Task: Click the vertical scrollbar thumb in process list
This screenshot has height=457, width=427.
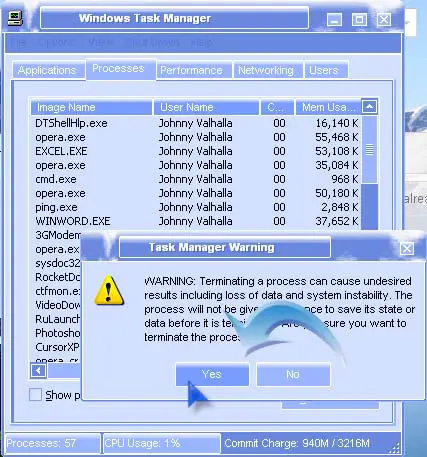Action: pyautogui.click(x=369, y=149)
